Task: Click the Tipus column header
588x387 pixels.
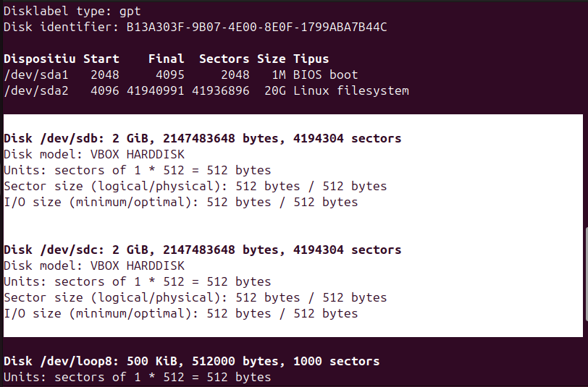Action: (311, 59)
